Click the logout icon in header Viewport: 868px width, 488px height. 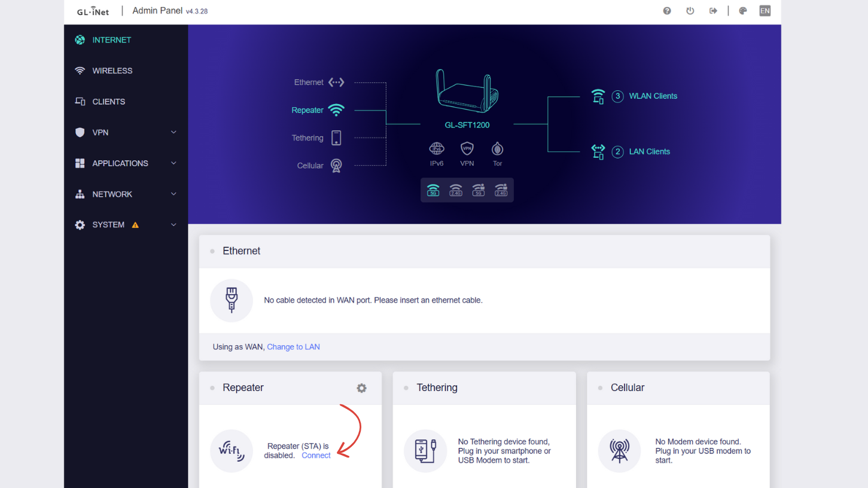pos(713,11)
